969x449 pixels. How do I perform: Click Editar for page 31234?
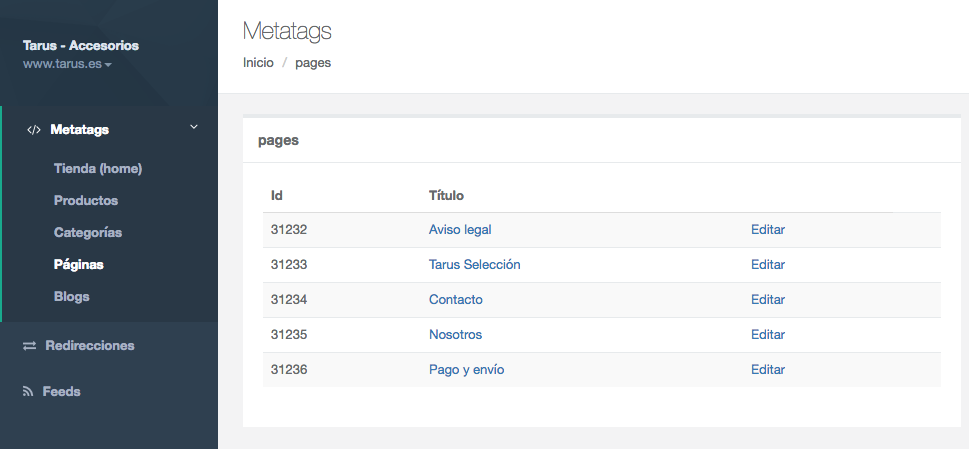[x=768, y=300]
